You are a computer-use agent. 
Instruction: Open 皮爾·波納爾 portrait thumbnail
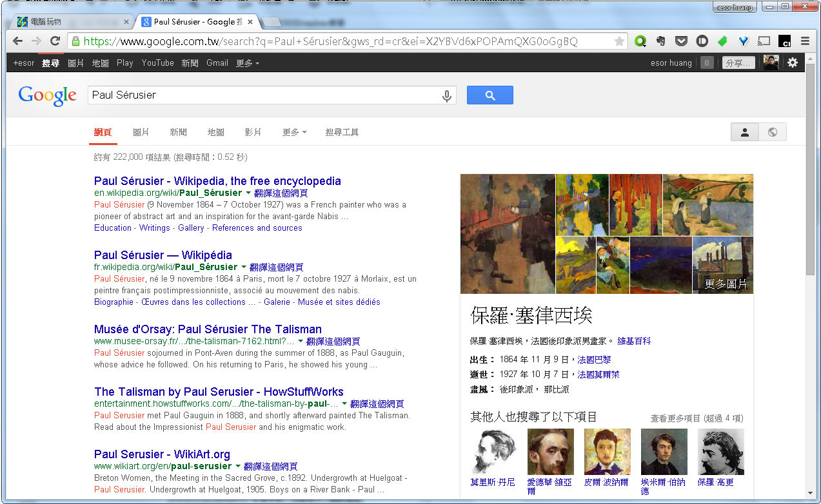pos(607,452)
